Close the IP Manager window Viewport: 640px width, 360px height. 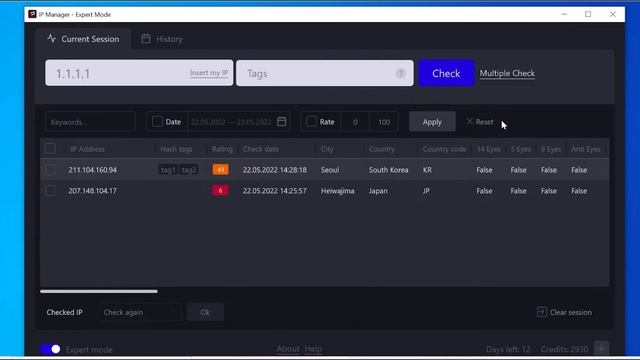pos(613,14)
